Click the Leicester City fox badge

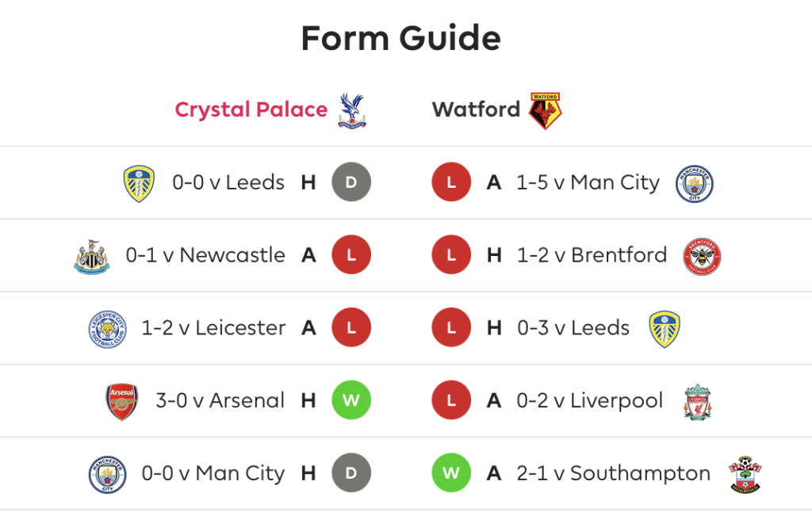point(107,329)
